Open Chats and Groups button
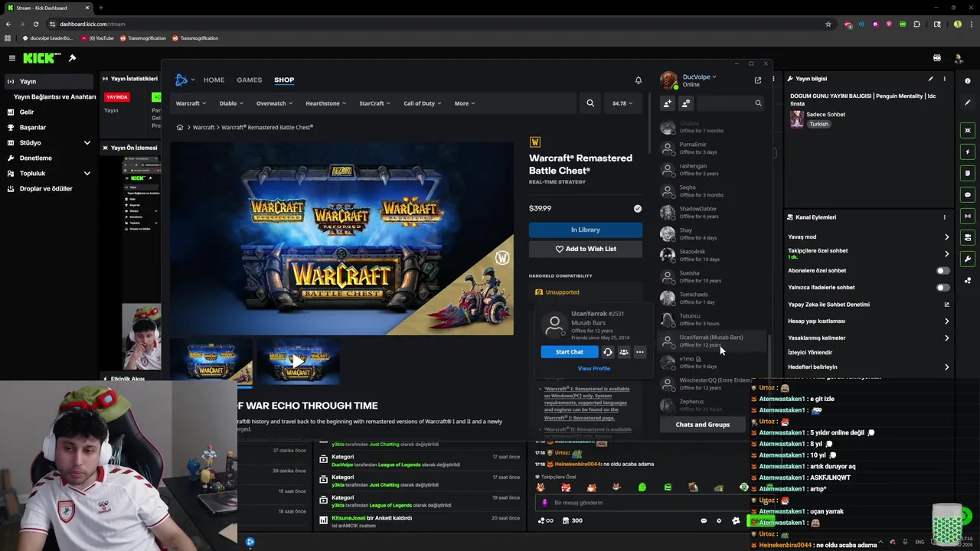 click(x=702, y=425)
